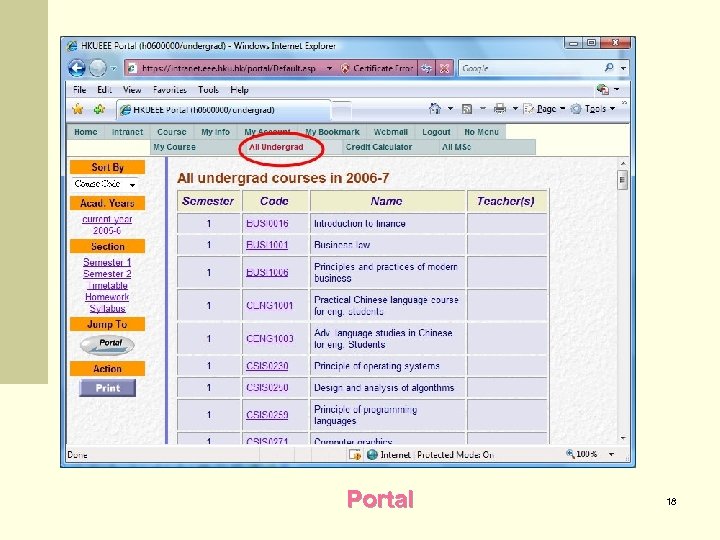Open a new blank tab
This screenshot has width=720, height=540.
click(x=341, y=110)
